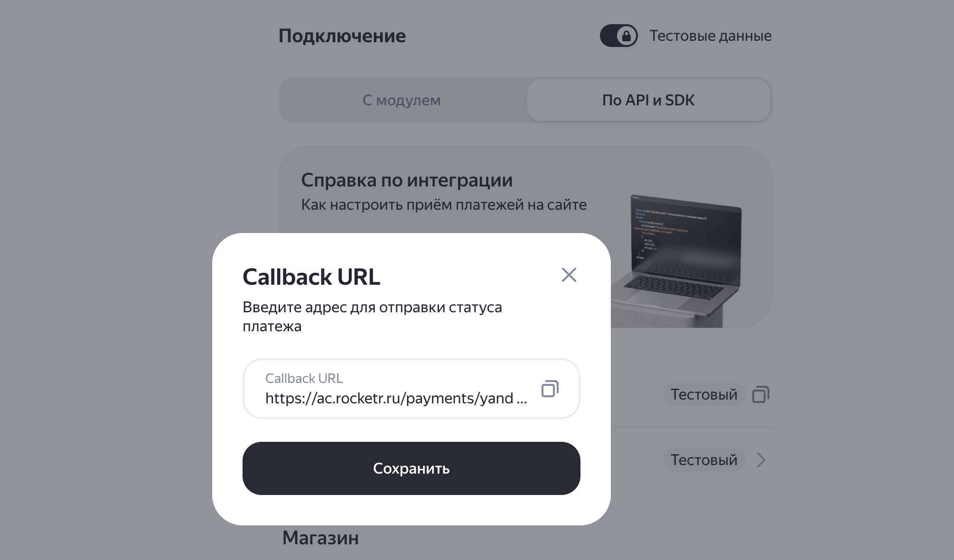Click the Подключение page heading

point(342,36)
